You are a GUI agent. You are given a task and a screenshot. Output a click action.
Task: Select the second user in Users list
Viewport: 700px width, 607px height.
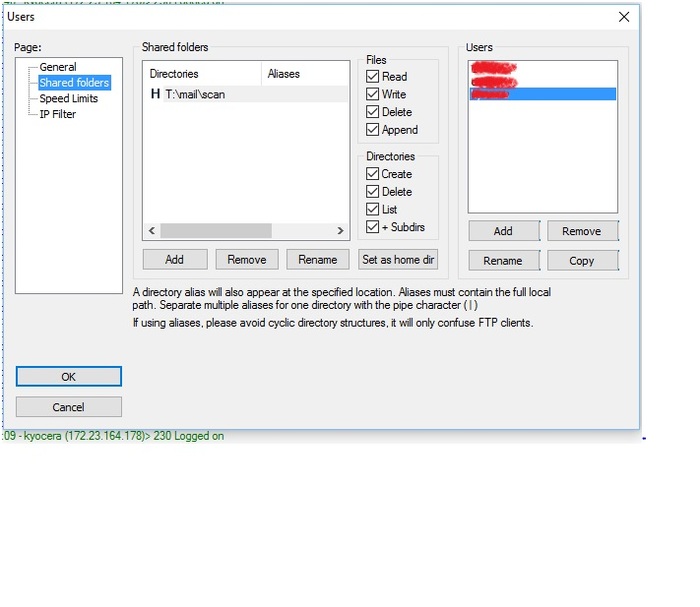point(494,82)
